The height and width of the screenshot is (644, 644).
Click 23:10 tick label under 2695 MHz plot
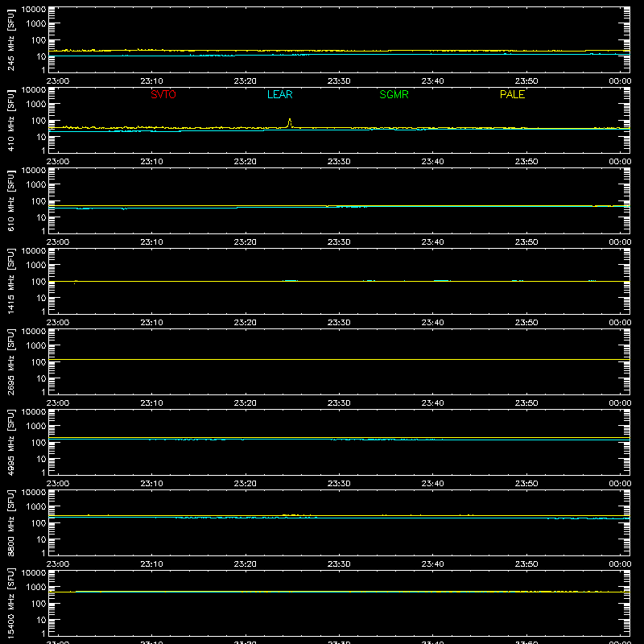(151, 403)
